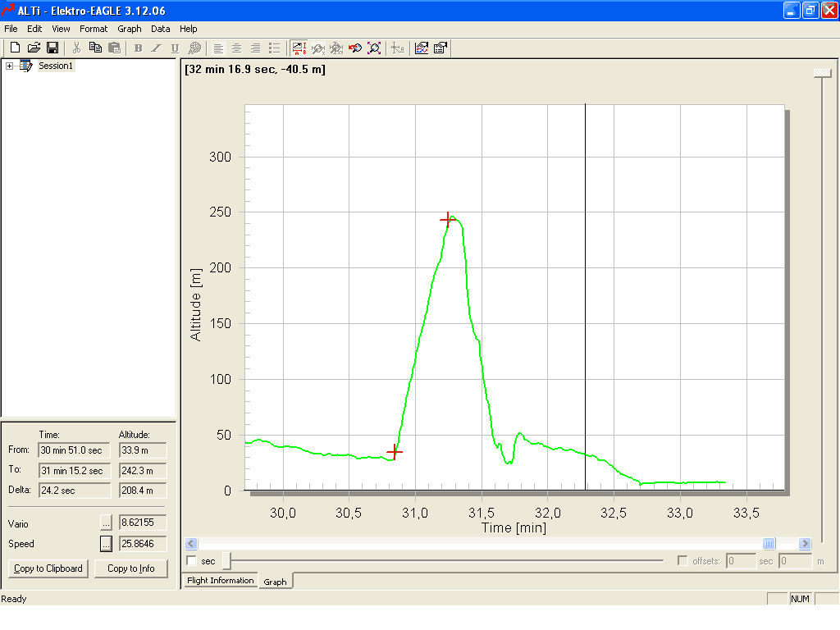Switch to the Graph tab

275,582
